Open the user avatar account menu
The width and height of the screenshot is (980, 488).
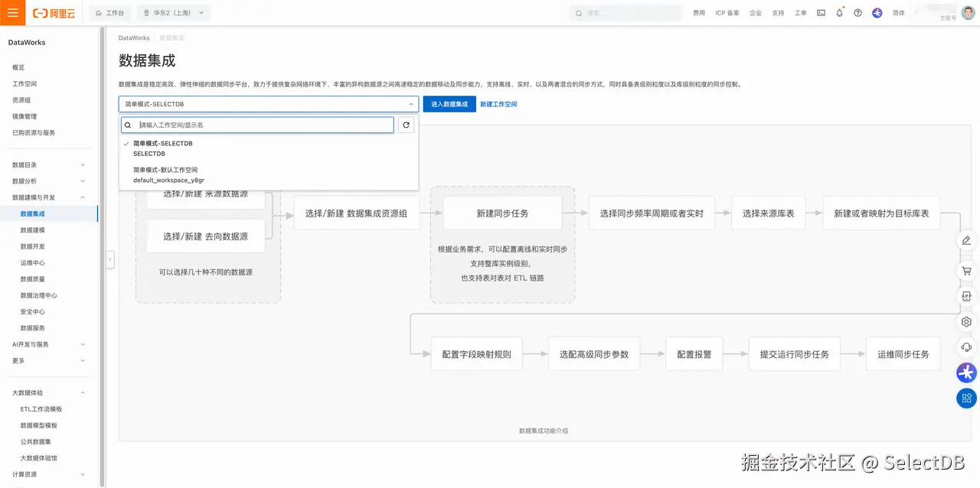coord(969,12)
